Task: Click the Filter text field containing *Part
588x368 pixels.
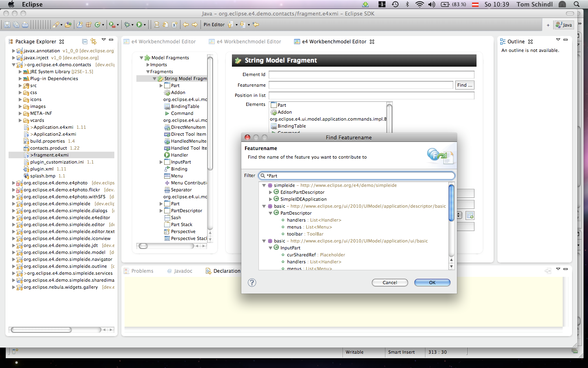Action: coord(359,176)
